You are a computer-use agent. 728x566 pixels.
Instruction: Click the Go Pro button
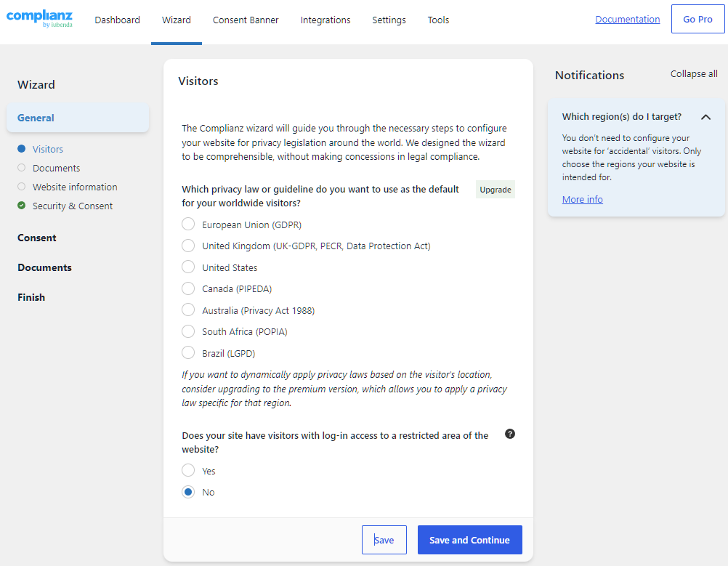point(697,19)
